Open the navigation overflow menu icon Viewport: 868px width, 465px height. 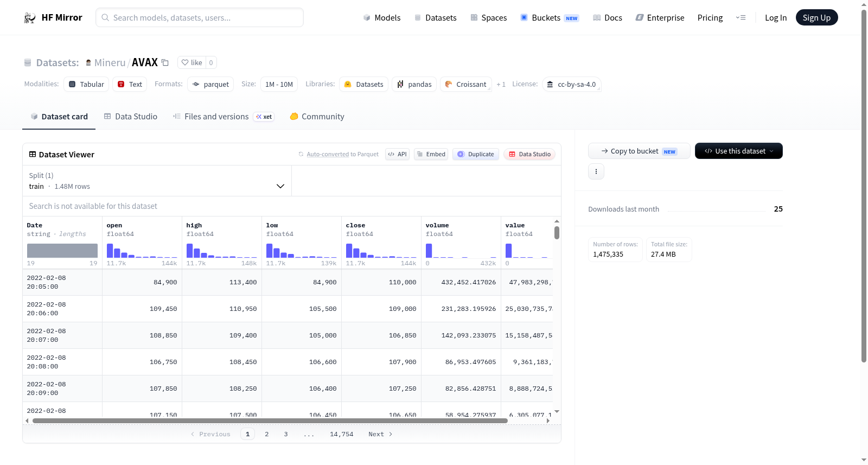[741, 17]
